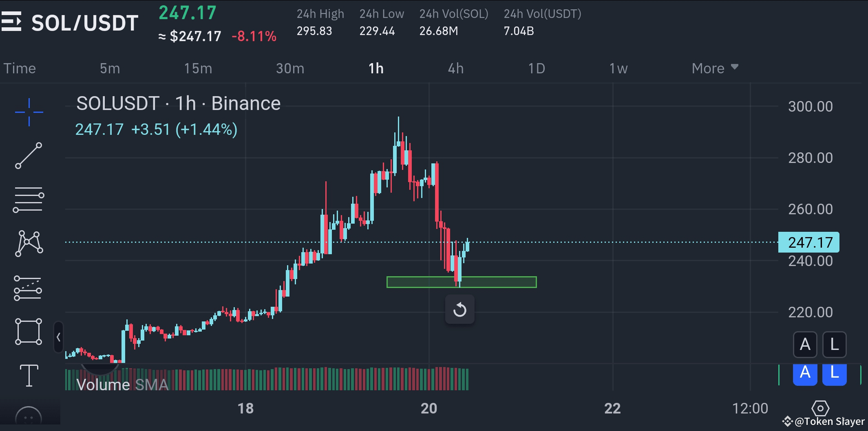868x431 pixels.
Task: Toggle log scale with the L button
Action: (834, 344)
